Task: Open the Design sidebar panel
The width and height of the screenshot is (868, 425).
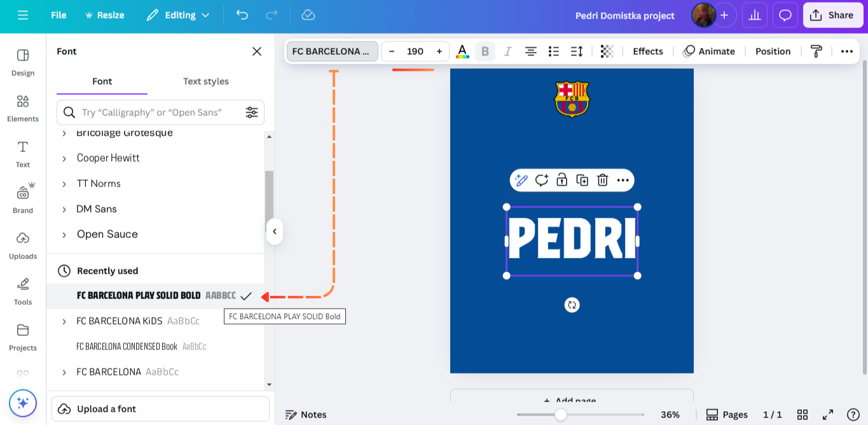Action: pos(23,62)
